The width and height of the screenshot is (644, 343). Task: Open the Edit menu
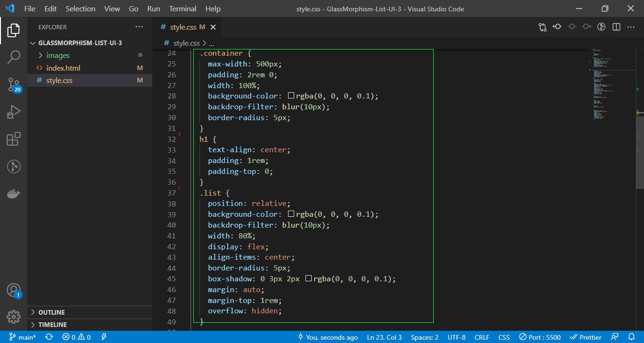50,8
